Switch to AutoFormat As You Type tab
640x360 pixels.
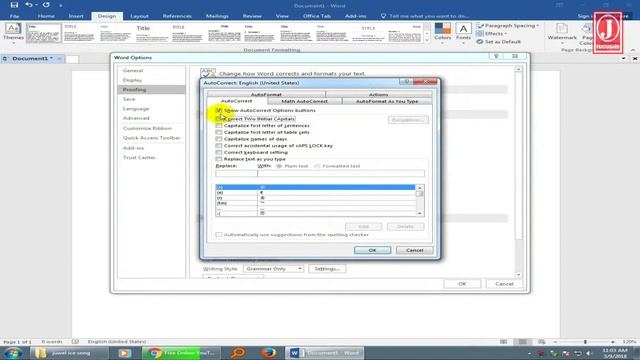pyautogui.click(x=387, y=101)
